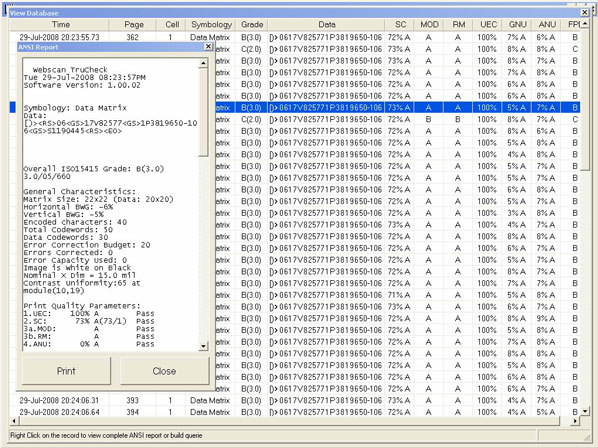598x448 pixels.
Task: Click the RM column header
Action: tap(458, 25)
